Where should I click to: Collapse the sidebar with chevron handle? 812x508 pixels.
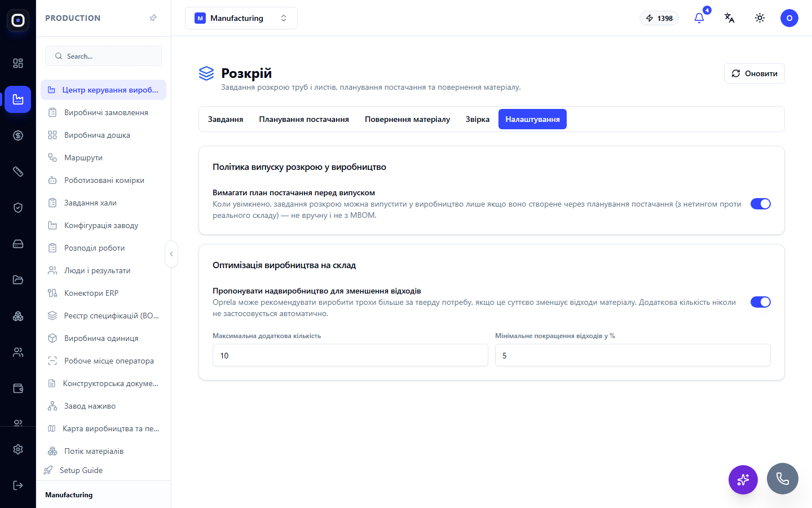coord(171,254)
